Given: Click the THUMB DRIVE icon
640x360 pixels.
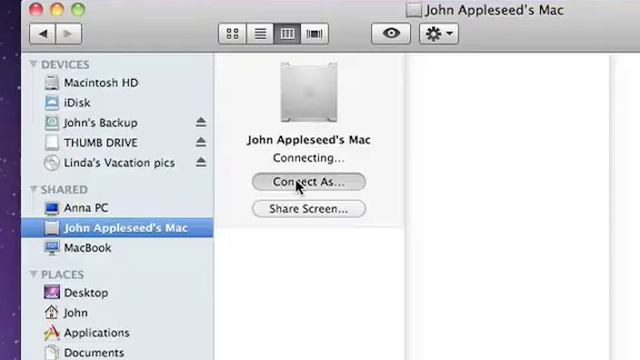Looking at the screenshot, I should pyautogui.click(x=52, y=142).
